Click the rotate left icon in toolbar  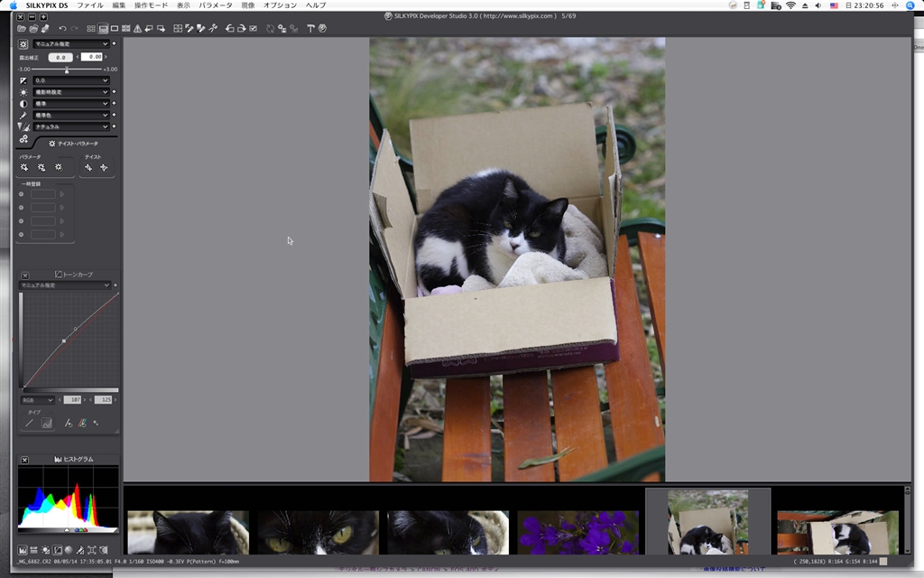click(230, 29)
